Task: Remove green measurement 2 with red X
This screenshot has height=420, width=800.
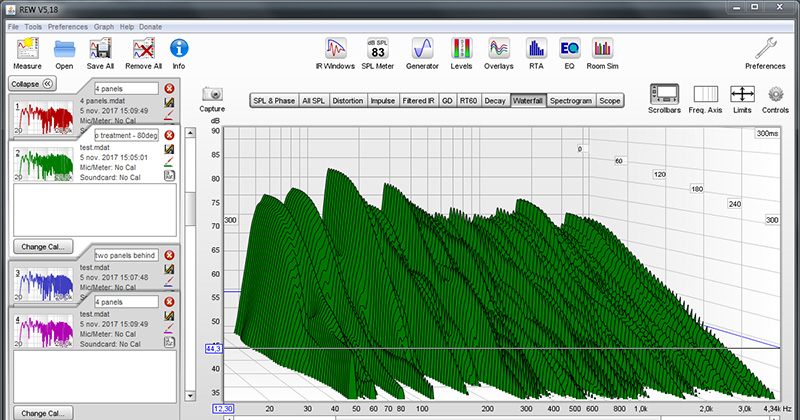Action: (169, 135)
